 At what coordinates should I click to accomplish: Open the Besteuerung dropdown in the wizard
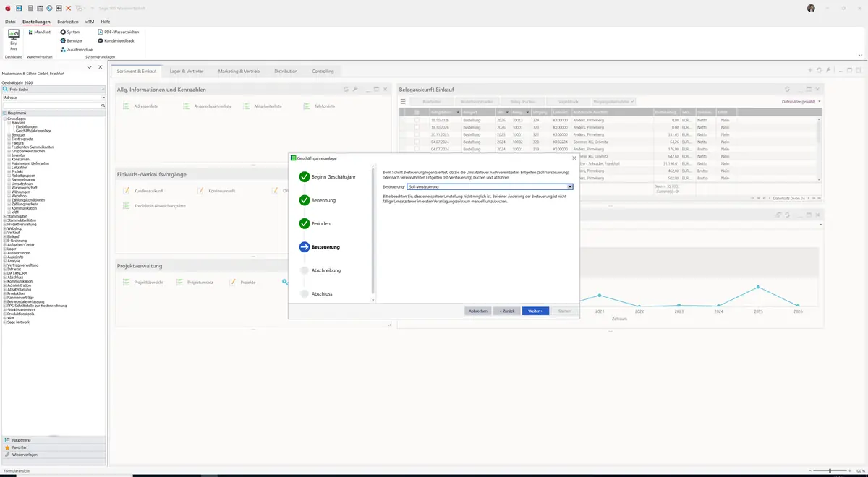tap(570, 186)
